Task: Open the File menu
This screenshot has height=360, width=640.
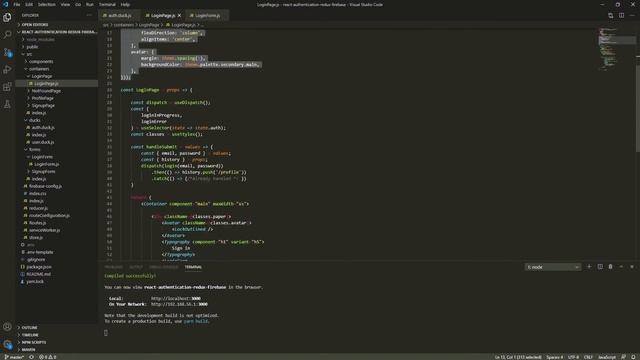Action: click(x=17, y=4)
